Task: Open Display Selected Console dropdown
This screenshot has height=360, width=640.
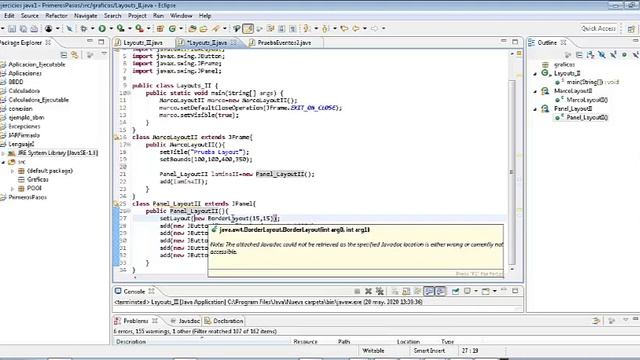Action: click(x=476, y=291)
